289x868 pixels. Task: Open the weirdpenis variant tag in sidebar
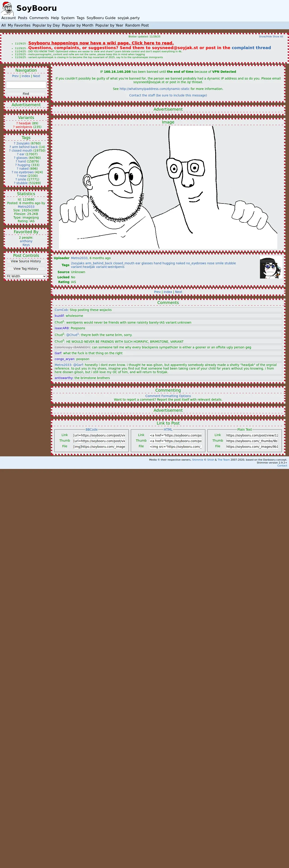[x=24, y=127]
